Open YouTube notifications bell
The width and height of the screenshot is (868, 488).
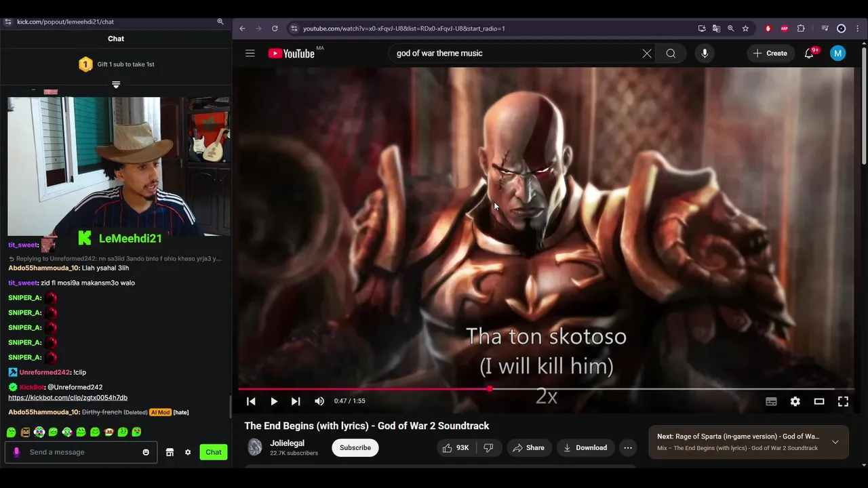(x=809, y=54)
